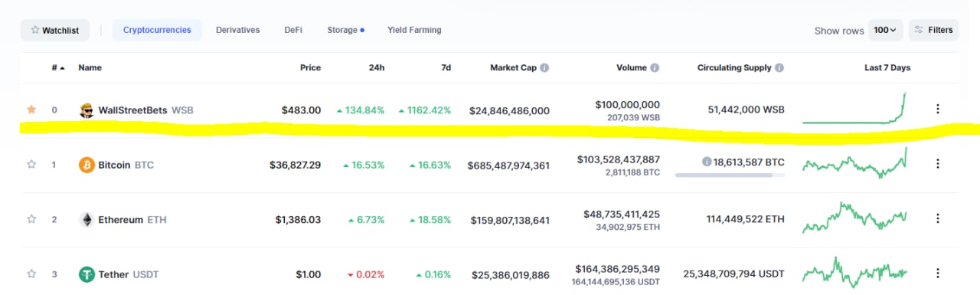This screenshot has height=295, width=980.
Task: Open the Filters button
Action: tap(934, 31)
